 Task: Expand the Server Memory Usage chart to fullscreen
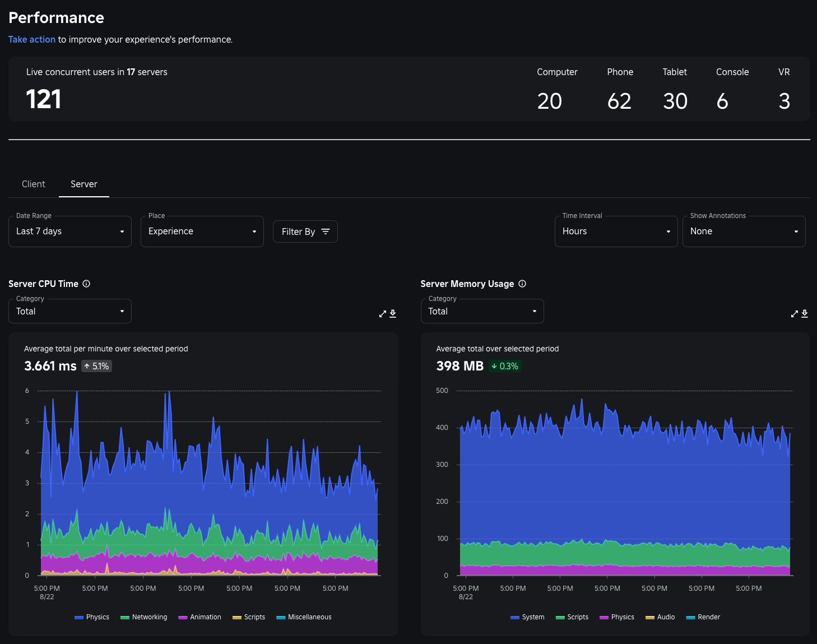click(795, 313)
